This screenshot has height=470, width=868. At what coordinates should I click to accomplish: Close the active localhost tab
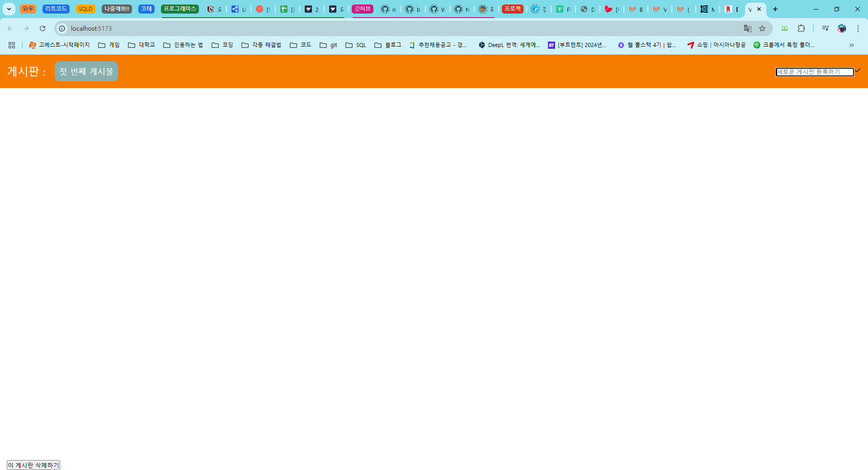(759, 9)
